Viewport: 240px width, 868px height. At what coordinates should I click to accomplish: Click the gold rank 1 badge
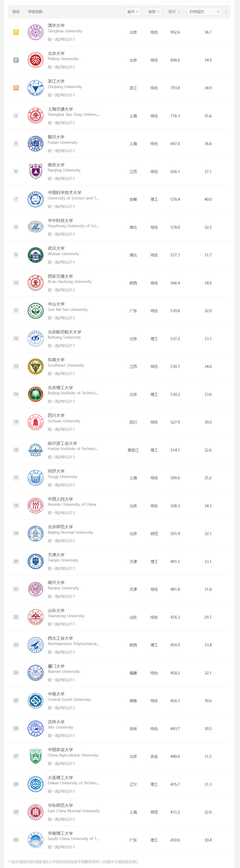[16, 32]
